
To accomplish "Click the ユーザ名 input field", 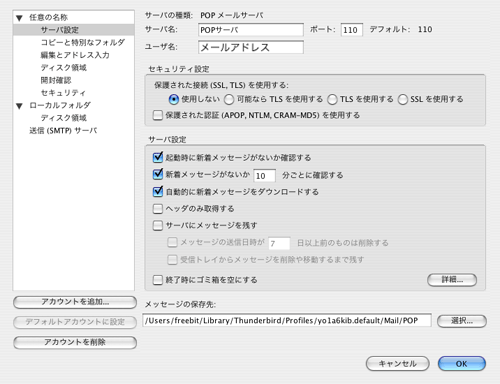I will pyautogui.click(x=251, y=47).
